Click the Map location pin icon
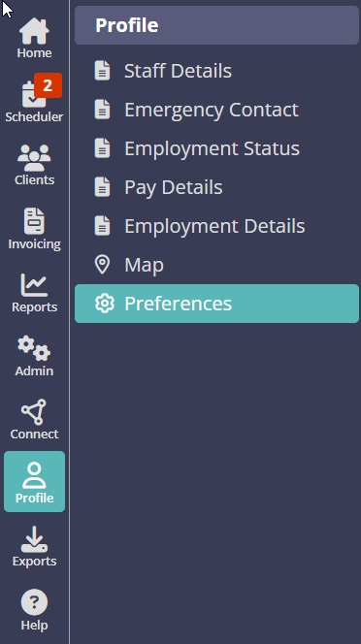The image size is (361, 644). click(x=102, y=265)
